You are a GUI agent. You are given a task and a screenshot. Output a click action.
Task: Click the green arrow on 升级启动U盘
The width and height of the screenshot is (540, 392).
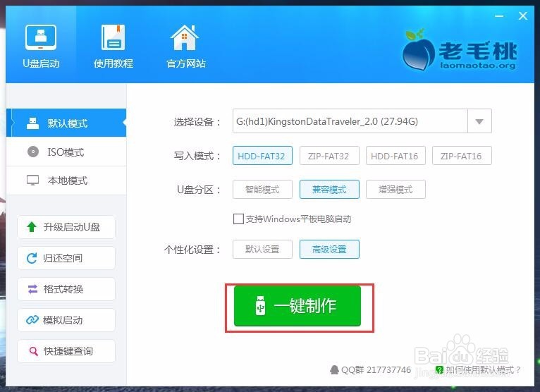(x=32, y=227)
